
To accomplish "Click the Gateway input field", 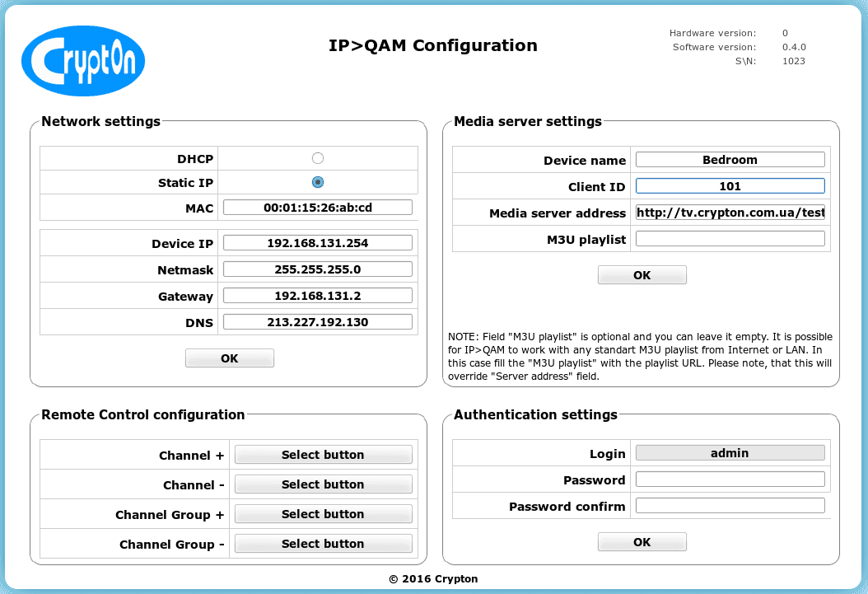I will pos(317,296).
